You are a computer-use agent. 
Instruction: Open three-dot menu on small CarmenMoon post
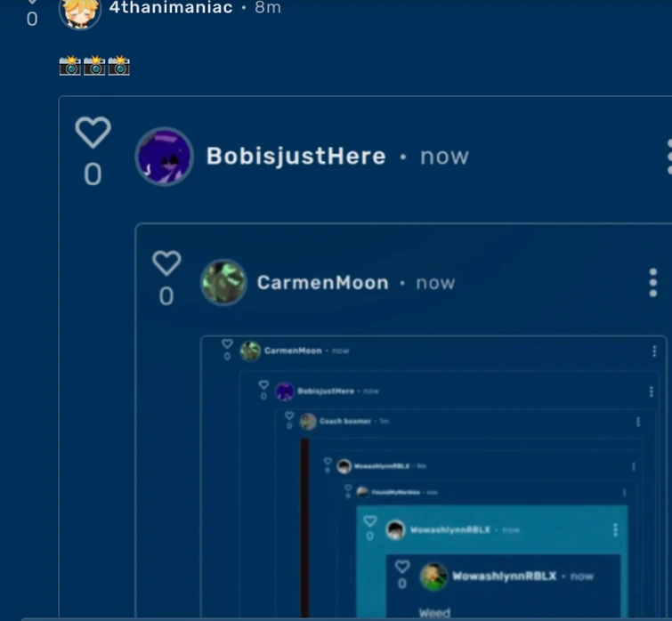point(654,351)
